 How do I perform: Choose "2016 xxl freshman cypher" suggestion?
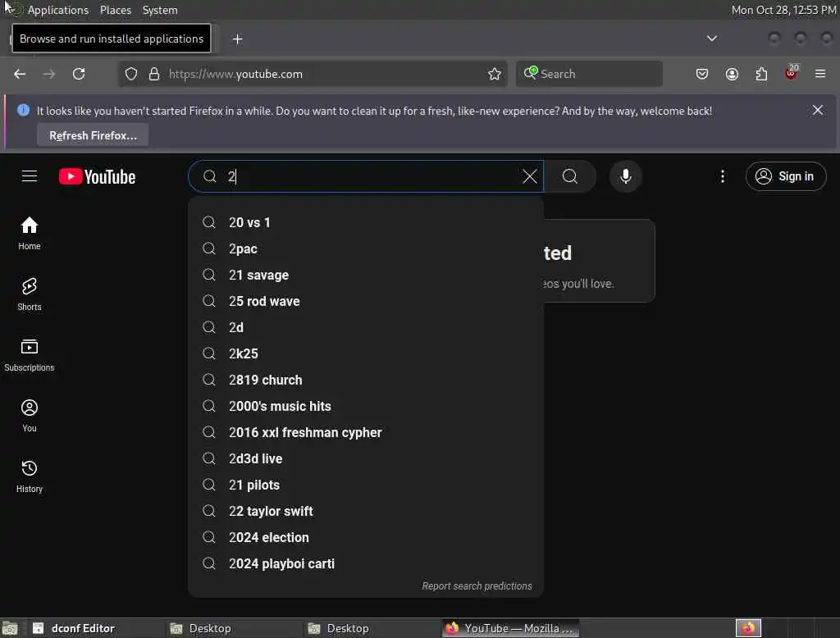coord(366,432)
